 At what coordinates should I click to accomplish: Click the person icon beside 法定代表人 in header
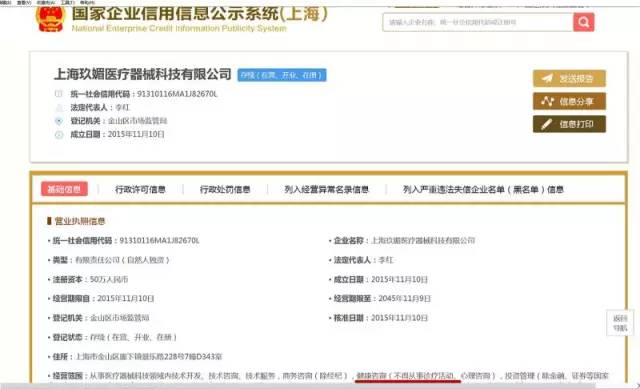(59, 107)
